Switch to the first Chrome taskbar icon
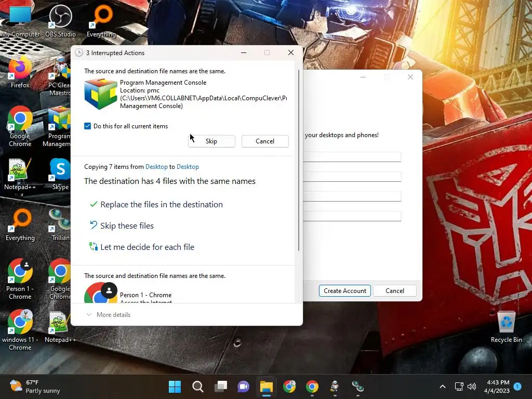 [x=289, y=387]
